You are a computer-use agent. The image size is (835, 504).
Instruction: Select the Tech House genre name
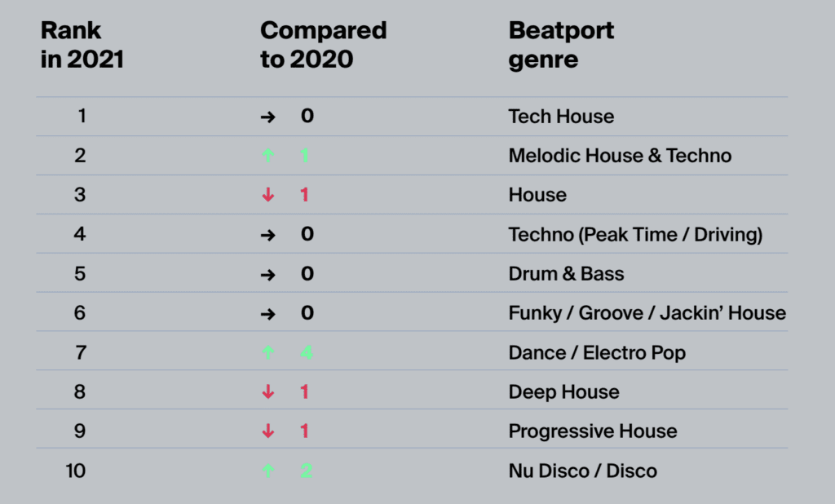pyautogui.click(x=561, y=117)
